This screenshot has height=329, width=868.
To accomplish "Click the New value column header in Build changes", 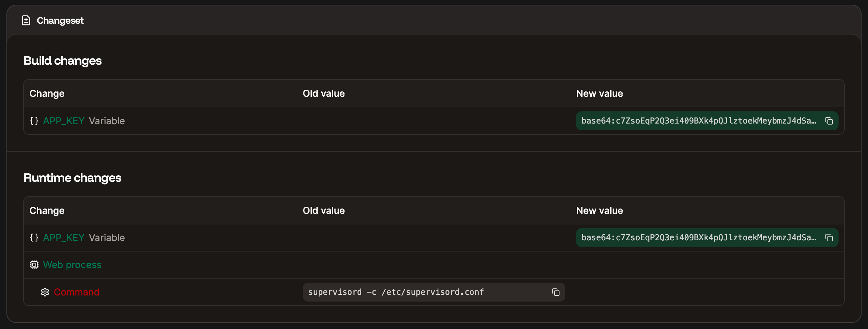I will [x=599, y=93].
